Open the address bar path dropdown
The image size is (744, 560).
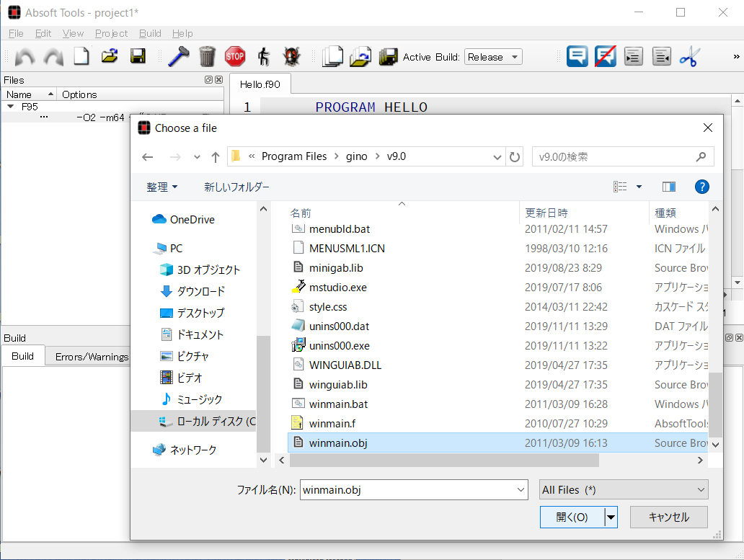[x=497, y=157]
